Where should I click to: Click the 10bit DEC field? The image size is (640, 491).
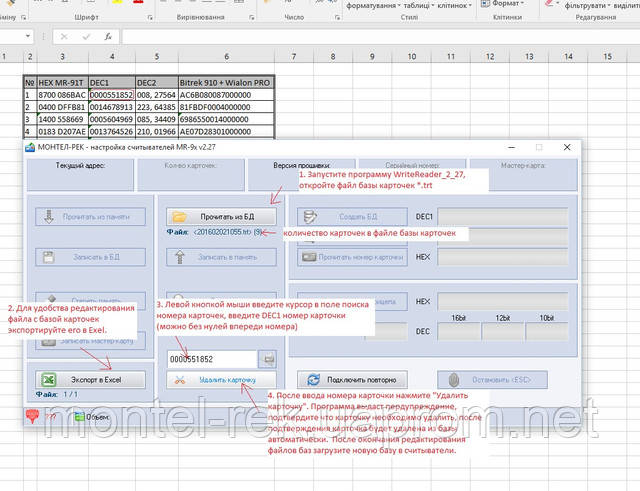point(547,331)
